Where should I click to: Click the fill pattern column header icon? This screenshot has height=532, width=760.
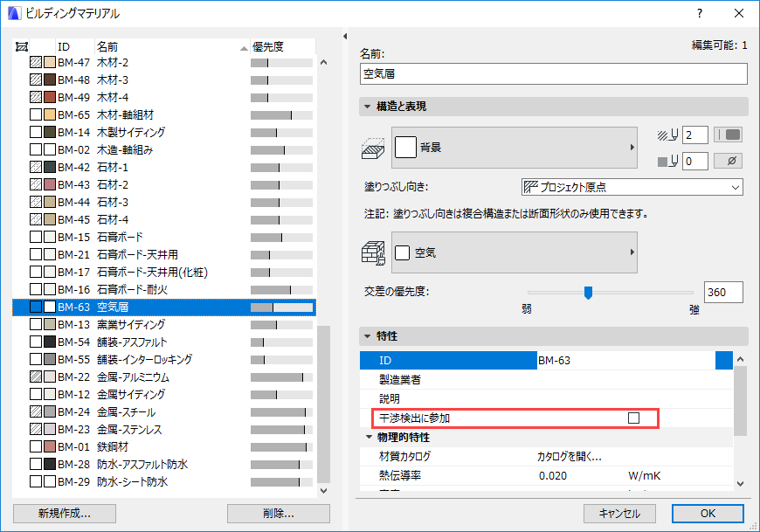point(19,46)
